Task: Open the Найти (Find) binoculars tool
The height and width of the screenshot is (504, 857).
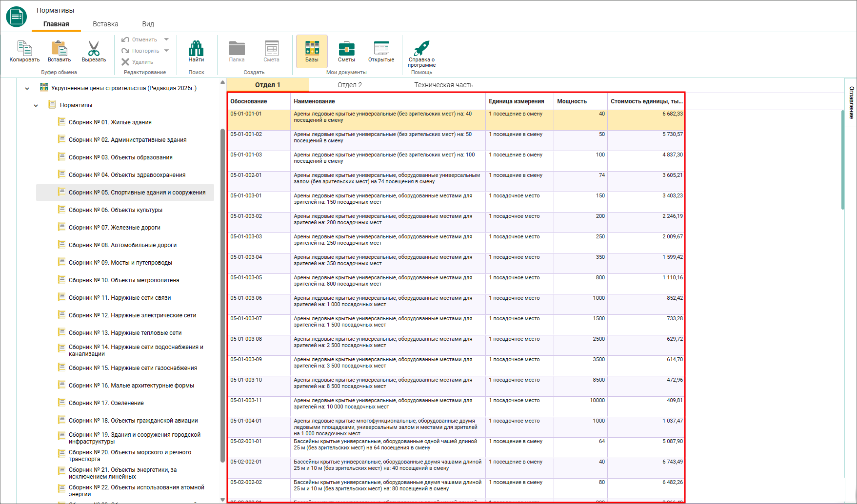Action: pyautogui.click(x=196, y=48)
